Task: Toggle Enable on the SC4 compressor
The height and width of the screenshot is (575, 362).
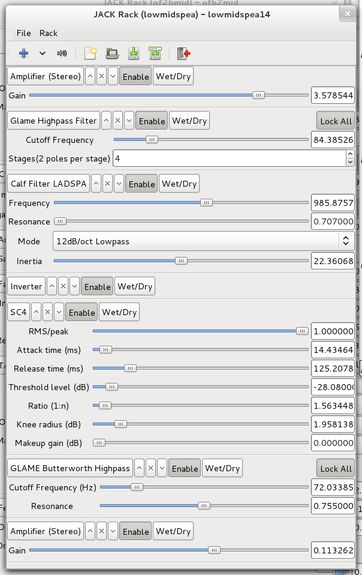Action: point(82,312)
